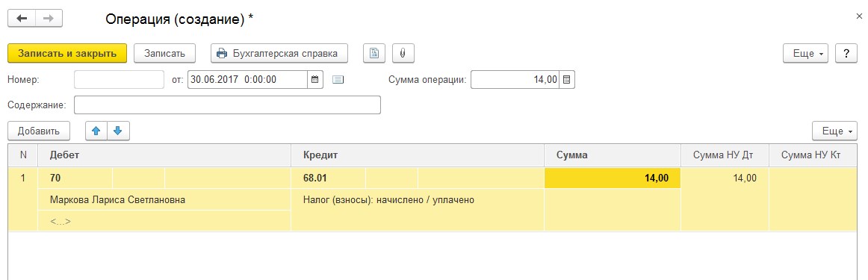Click Добавить to add a row
The image size is (868, 280).
pyautogui.click(x=38, y=131)
